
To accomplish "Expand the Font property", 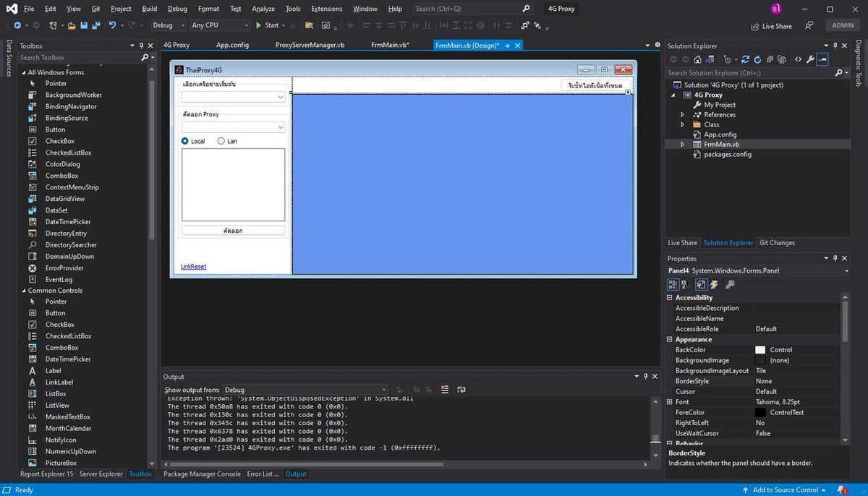I will [669, 402].
